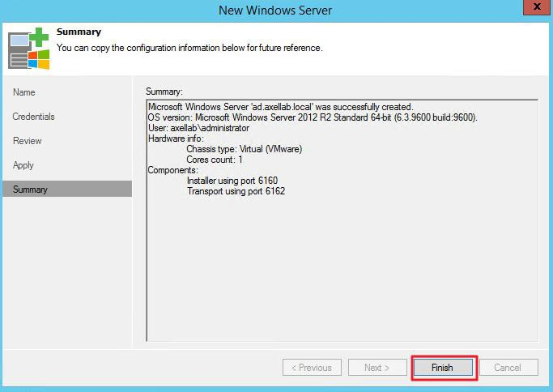Click the OS version line
The width and height of the screenshot is (553, 392).
click(313, 117)
